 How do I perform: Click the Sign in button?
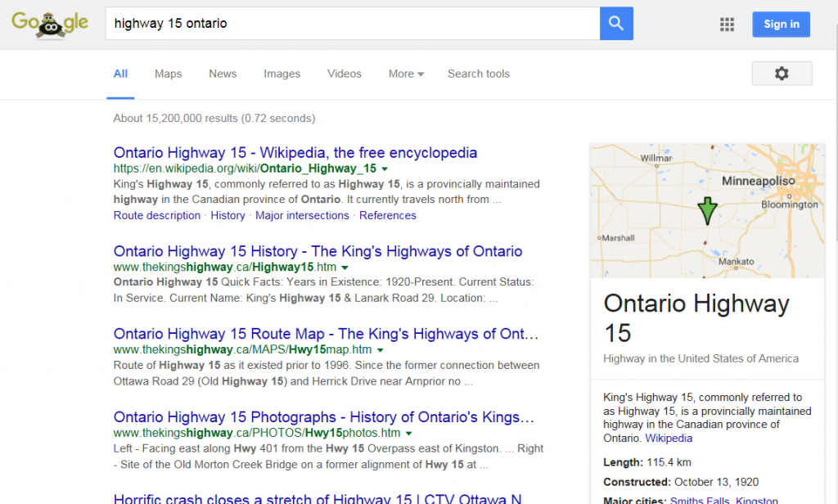point(782,24)
